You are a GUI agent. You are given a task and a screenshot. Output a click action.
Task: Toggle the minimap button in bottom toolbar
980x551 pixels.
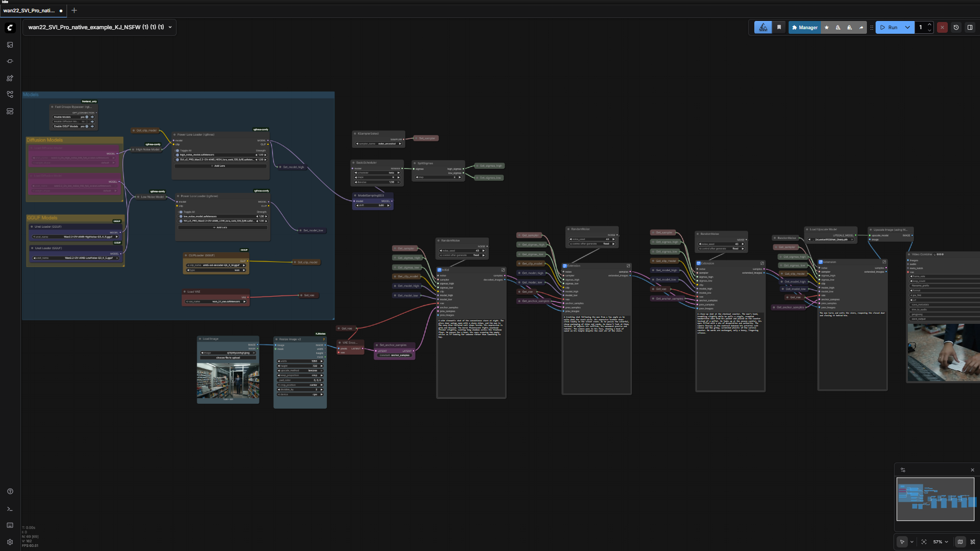tap(960, 542)
